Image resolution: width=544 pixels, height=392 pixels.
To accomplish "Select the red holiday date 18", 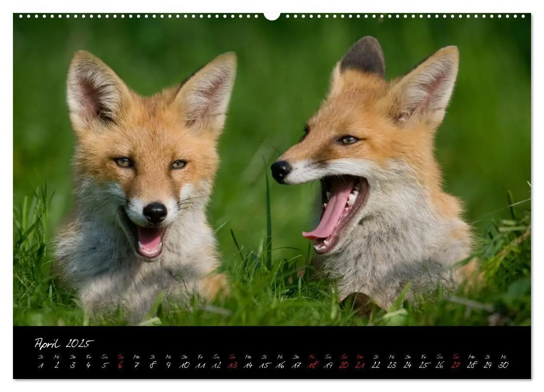I will [312, 365].
